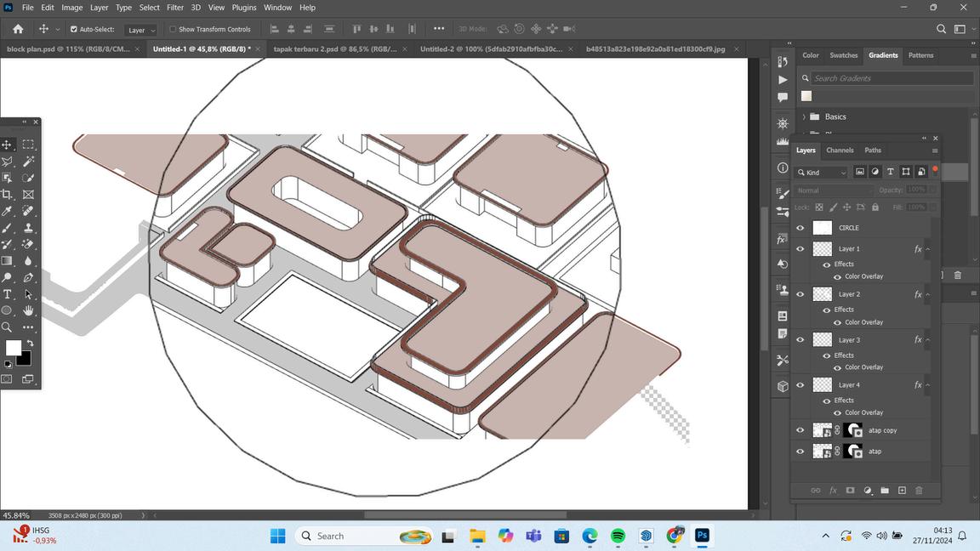Hide the CIRCLE layer
The image size is (980, 551).
tap(800, 228)
